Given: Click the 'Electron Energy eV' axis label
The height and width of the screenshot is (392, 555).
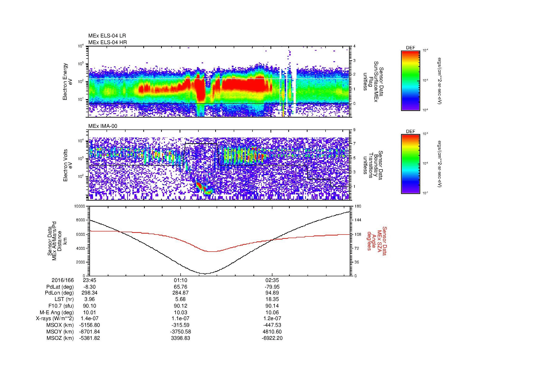Looking at the screenshot, I should (x=67, y=82).
